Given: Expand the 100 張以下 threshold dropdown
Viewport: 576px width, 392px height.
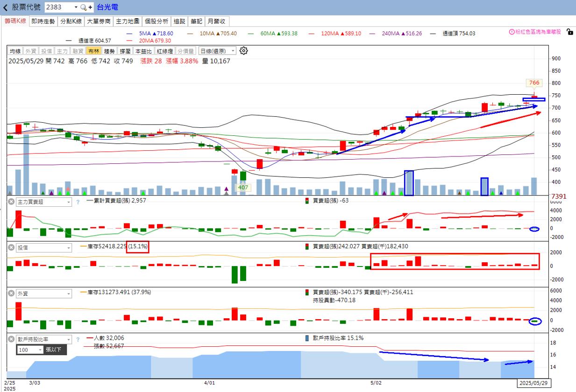Looking at the screenshot, I should coord(30,350).
